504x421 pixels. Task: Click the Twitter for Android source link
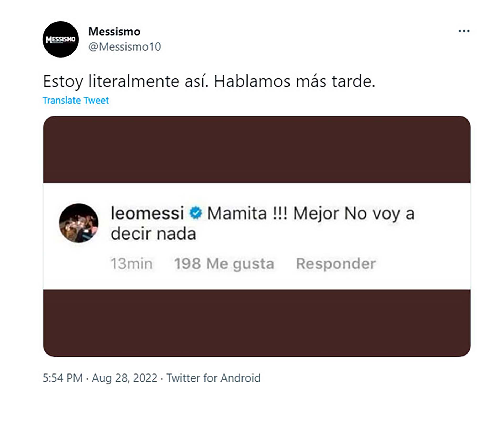pos(213,378)
